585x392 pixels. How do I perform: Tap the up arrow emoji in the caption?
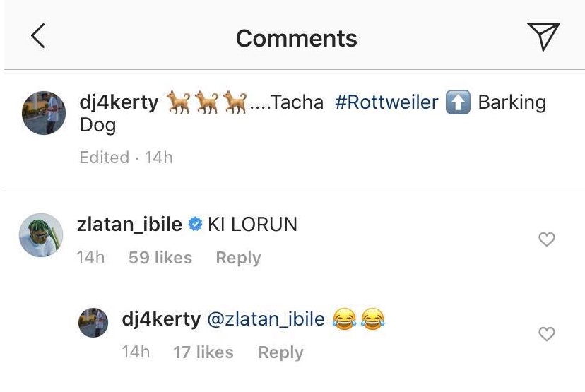(459, 103)
